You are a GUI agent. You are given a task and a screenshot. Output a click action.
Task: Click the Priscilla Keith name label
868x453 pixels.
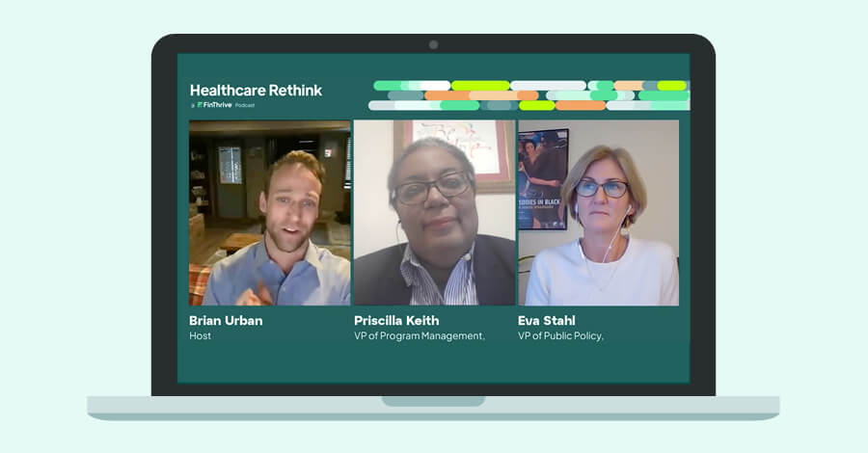[x=396, y=320]
